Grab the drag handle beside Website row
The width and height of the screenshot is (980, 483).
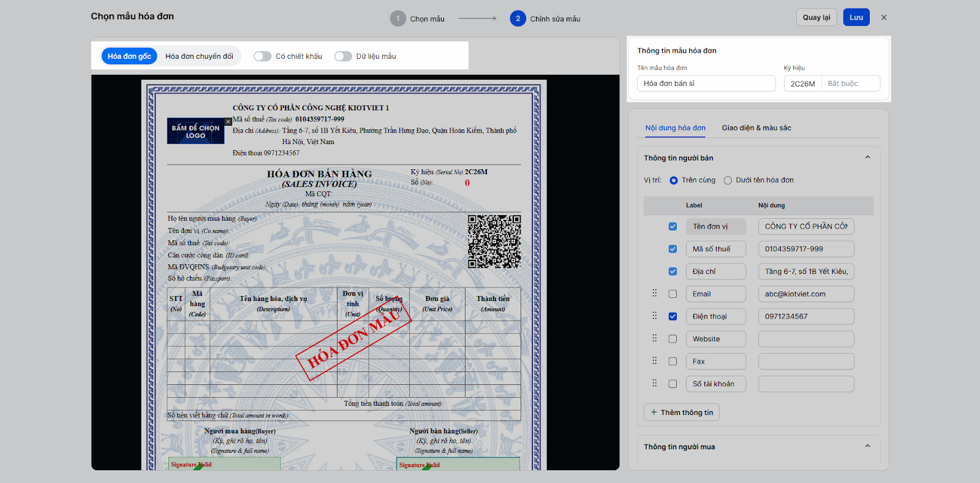click(x=654, y=339)
